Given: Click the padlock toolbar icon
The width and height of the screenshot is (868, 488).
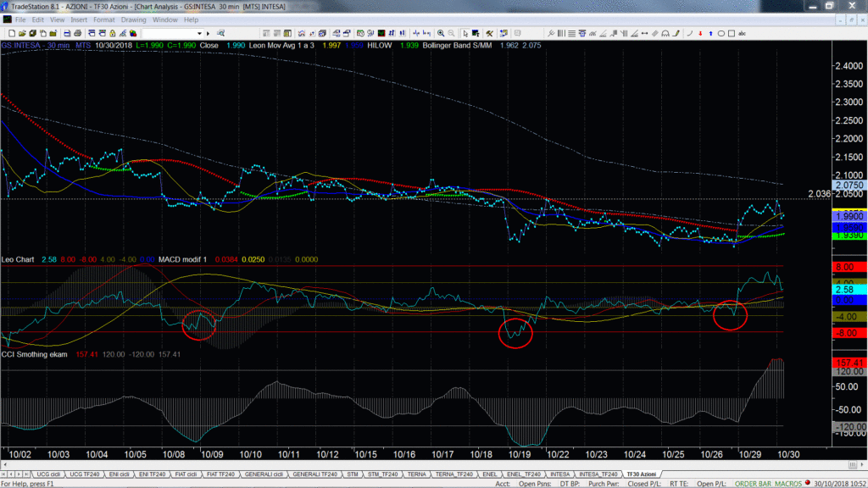Looking at the screenshot, I should pyautogui.click(x=113, y=33).
